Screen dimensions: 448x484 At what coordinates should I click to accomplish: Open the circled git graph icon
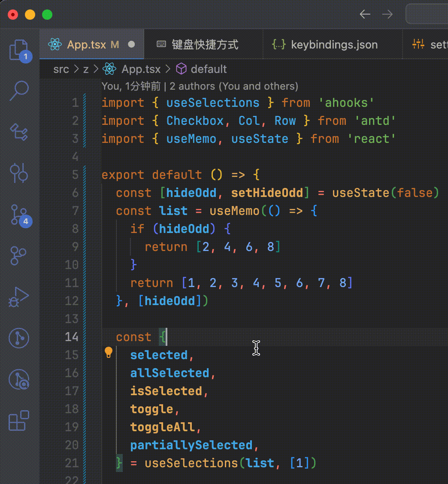[19, 338]
